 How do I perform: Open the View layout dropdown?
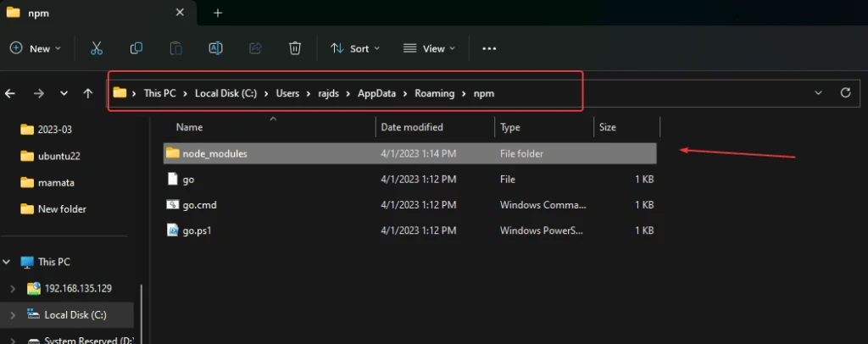pos(429,48)
